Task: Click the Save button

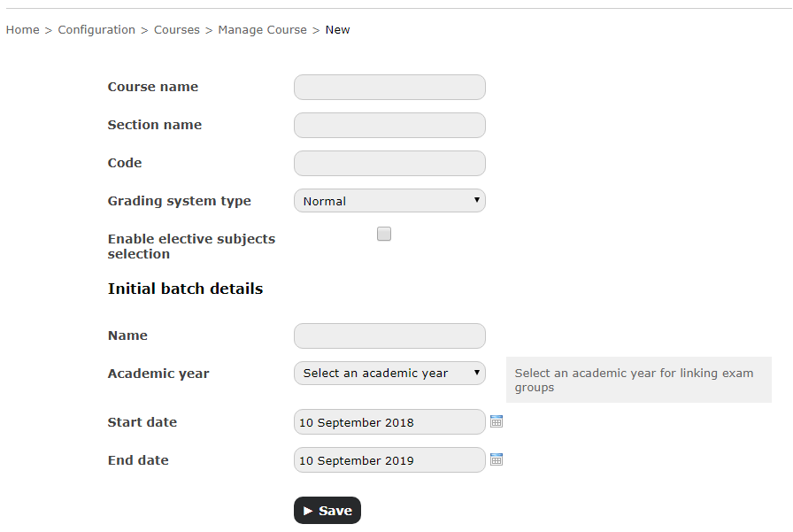Action: coord(327,510)
